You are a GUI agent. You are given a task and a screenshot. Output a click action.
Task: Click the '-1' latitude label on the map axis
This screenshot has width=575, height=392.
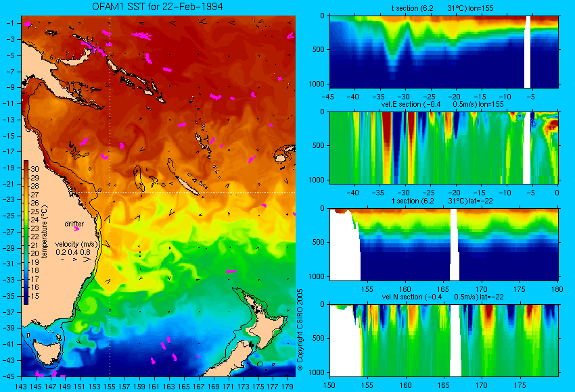(x=10, y=23)
